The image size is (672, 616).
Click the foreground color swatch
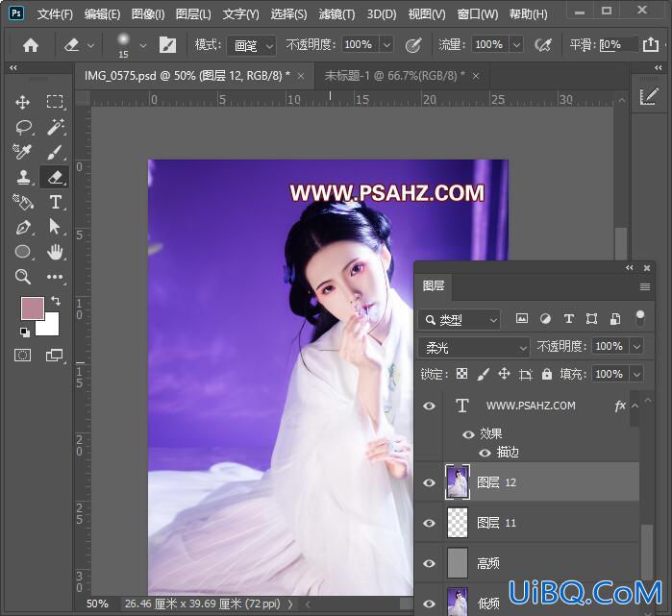[33, 308]
